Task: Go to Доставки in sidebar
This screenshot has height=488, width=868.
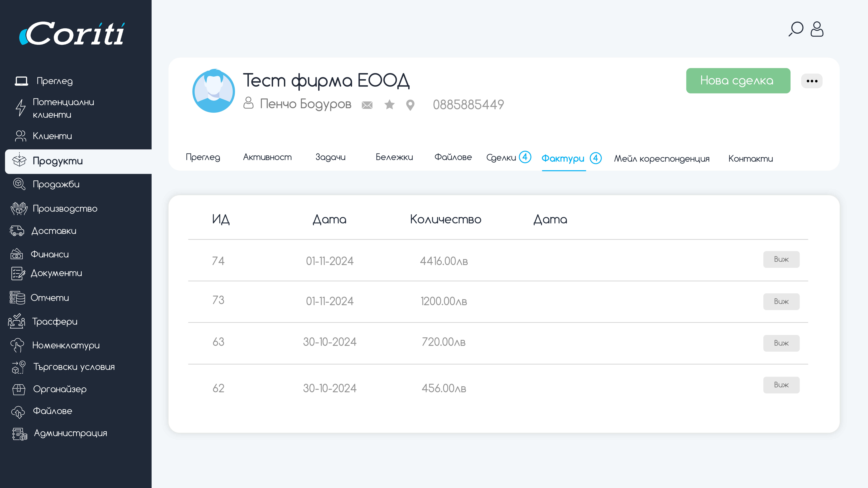Action: coord(54,231)
